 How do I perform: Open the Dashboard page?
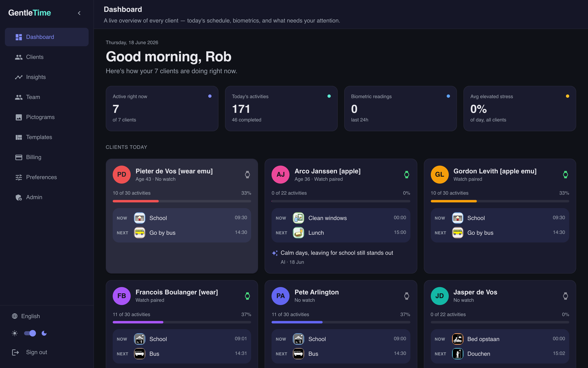[x=47, y=37]
